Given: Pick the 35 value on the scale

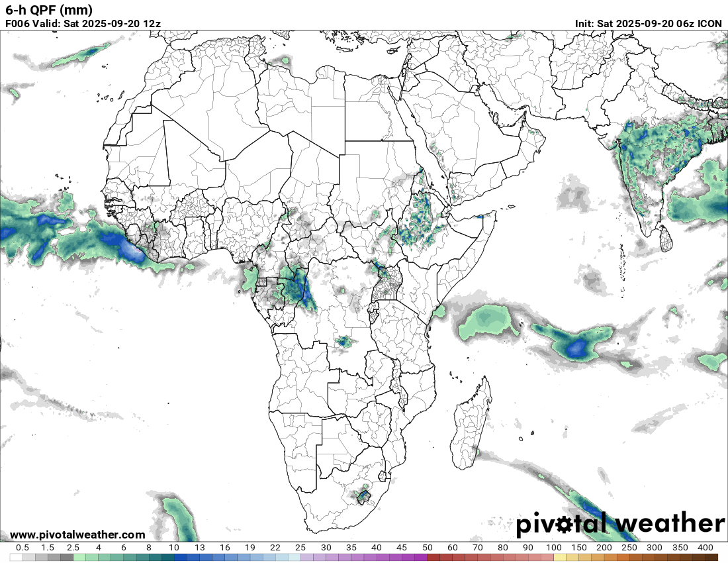Looking at the screenshot, I should point(351,548).
